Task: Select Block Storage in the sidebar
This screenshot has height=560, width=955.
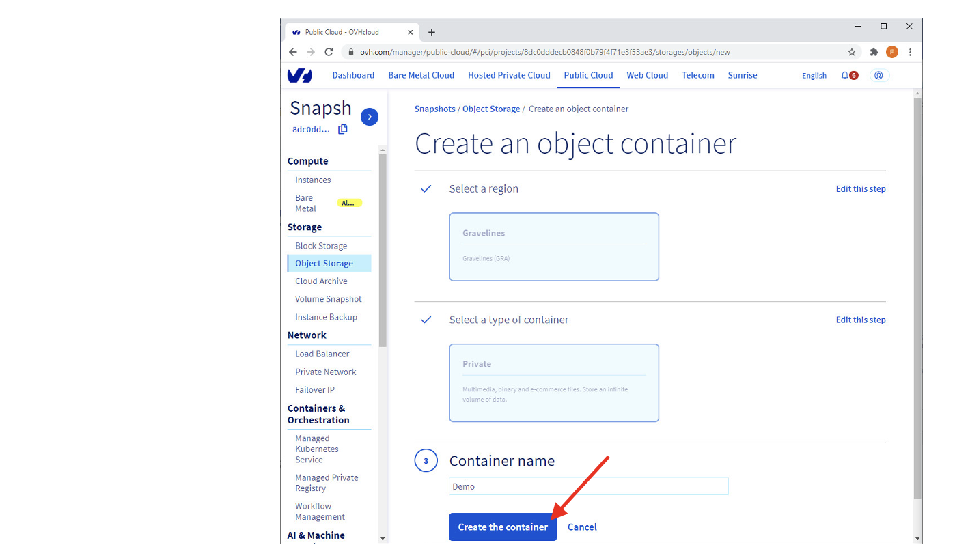Action: pos(321,246)
